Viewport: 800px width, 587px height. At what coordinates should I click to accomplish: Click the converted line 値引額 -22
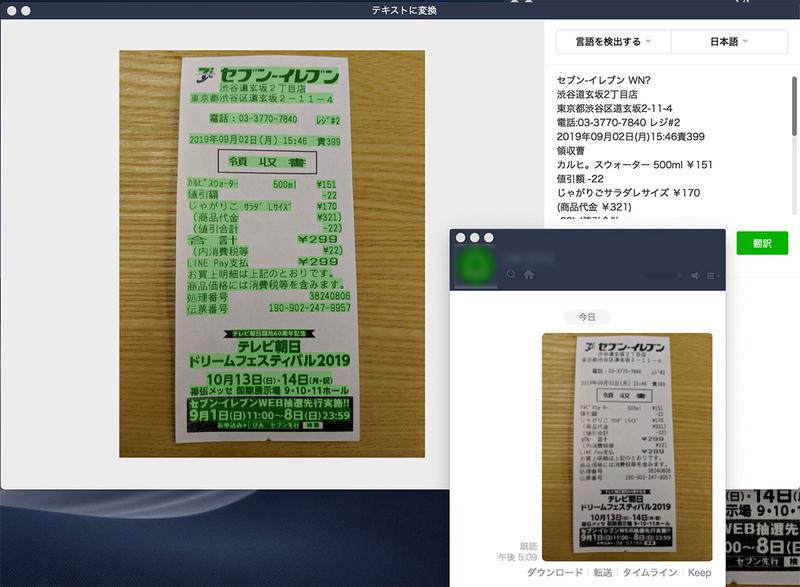580,179
